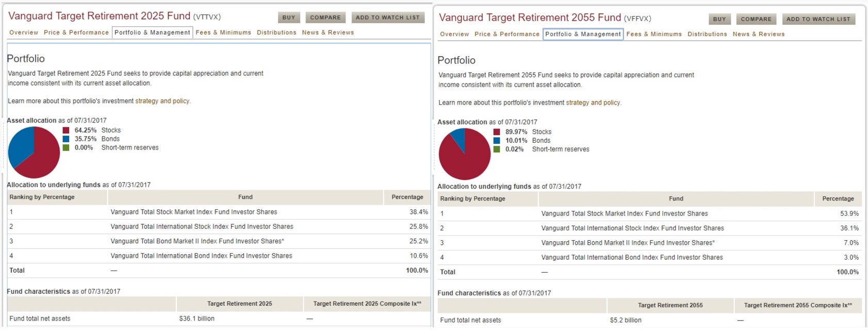Click COMPARE button for 2025 Fund
This screenshot has width=868, height=334.
pos(325,18)
